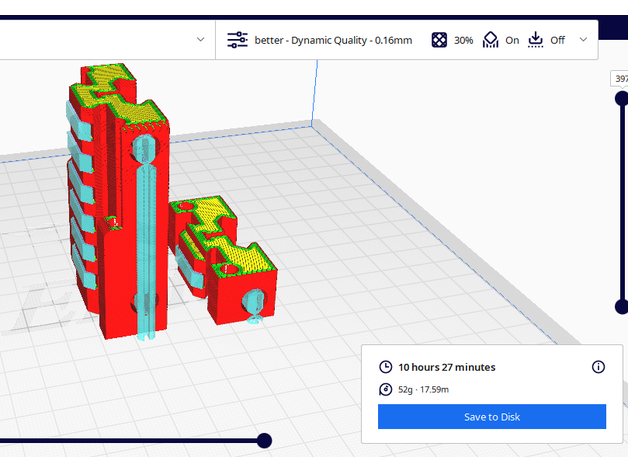
Task: Click the path slider handle at bottom
Action: (264, 440)
